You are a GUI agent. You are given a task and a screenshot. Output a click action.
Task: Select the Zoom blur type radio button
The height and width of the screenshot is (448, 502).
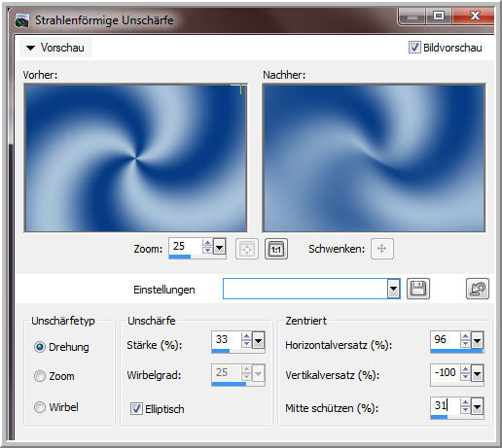[40, 376]
